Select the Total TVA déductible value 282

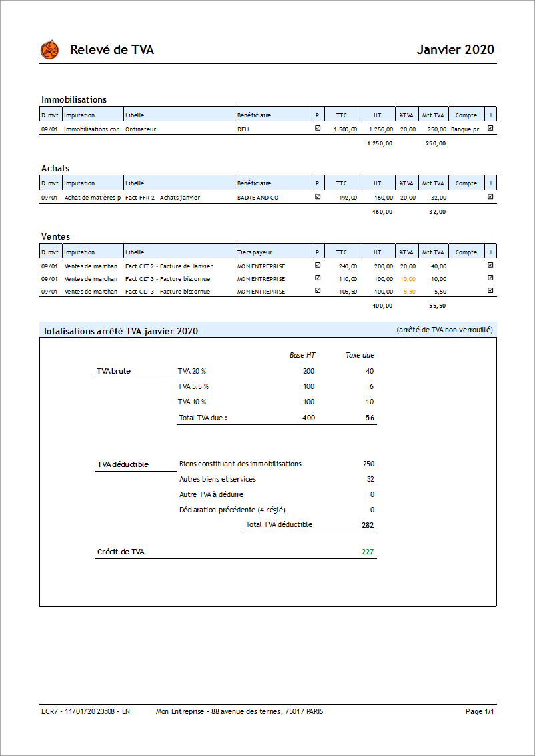click(368, 525)
